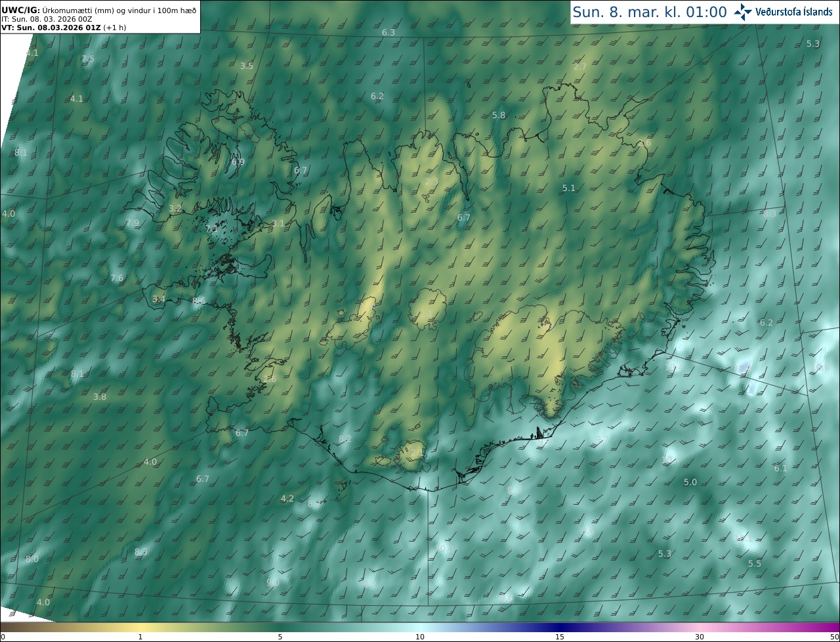Click the color scale at its '1' label
The image size is (840, 642).
tap(140, 637)
